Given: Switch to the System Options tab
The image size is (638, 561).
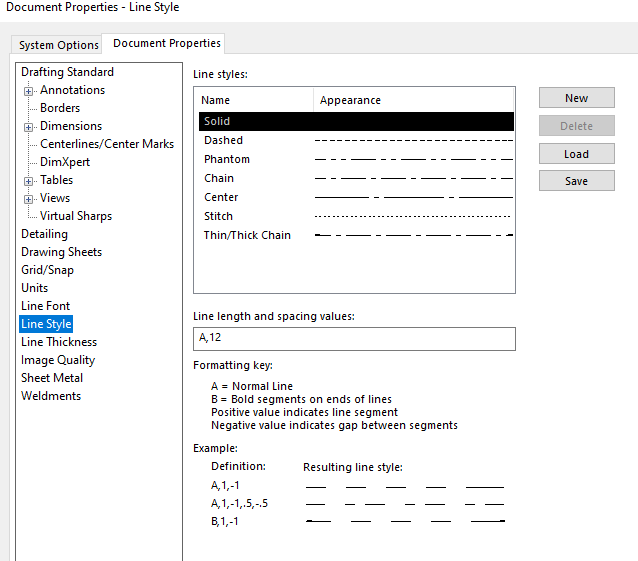Looking at the screenshot, I should tap(59, 45).
